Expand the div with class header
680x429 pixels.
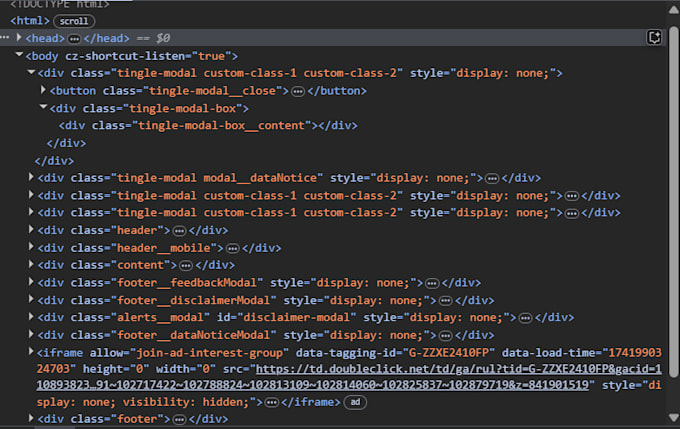click(x=31, y=229)
